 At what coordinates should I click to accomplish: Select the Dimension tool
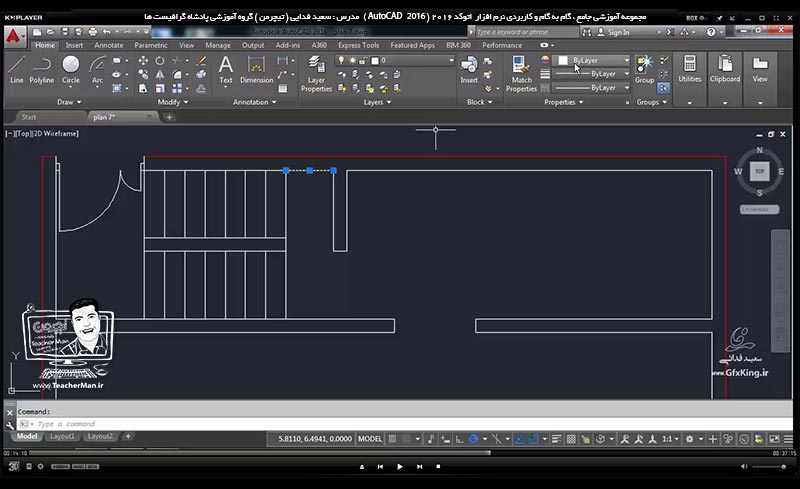click(x=256, y=70)
